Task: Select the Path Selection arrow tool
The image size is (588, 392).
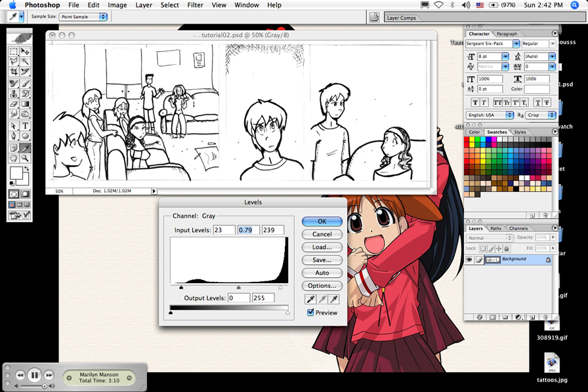Action: pyautogui.click(x=14, y=126)
